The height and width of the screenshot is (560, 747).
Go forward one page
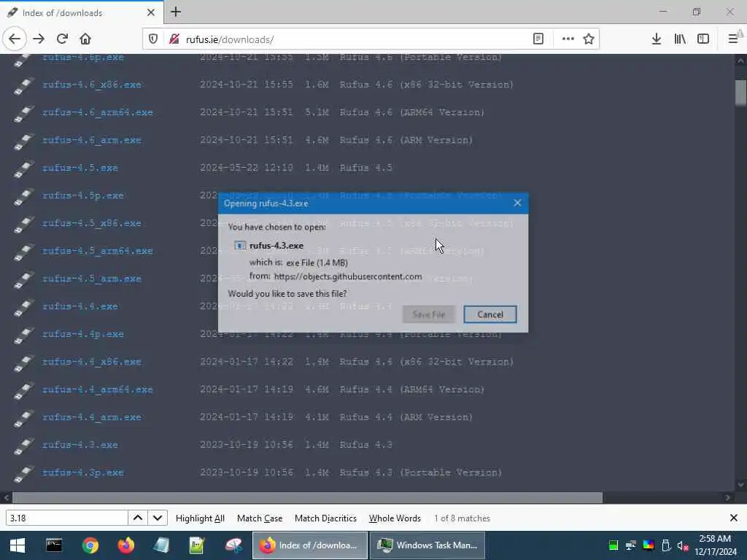pyautogui.click(x=39, y=39)
